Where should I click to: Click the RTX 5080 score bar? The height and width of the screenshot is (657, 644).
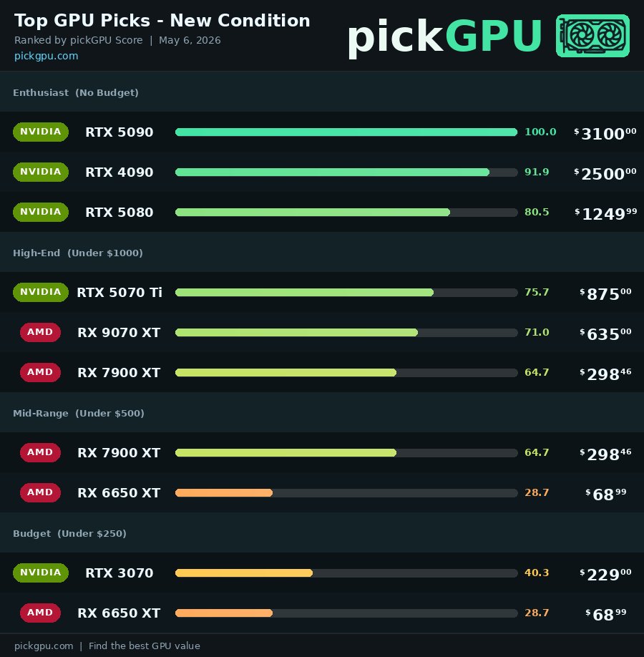point(346,213)
